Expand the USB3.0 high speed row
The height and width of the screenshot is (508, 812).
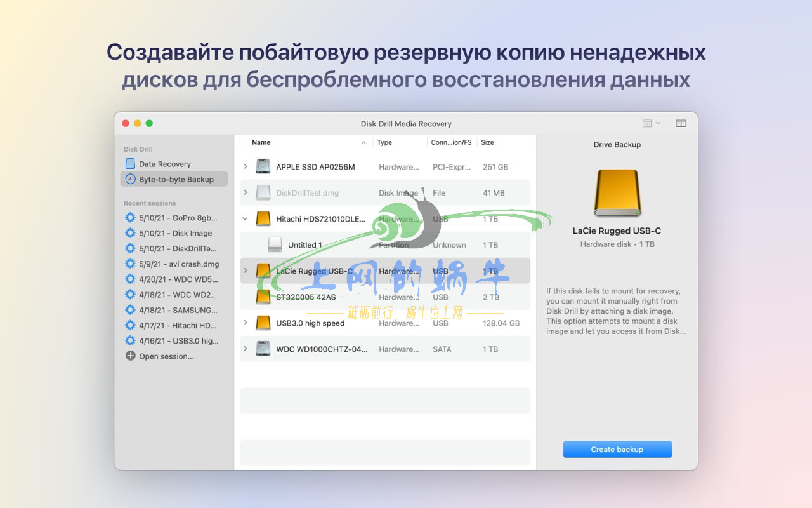[246, 323]
